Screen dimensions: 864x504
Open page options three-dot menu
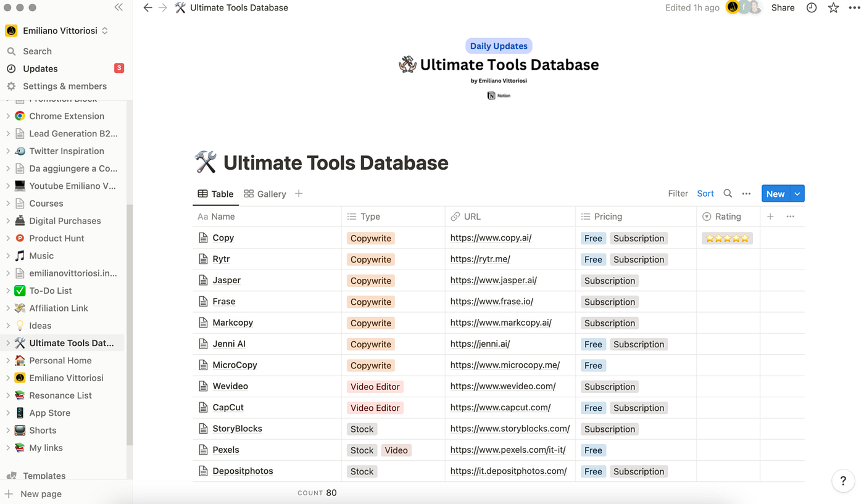click(x=854, y=7)
